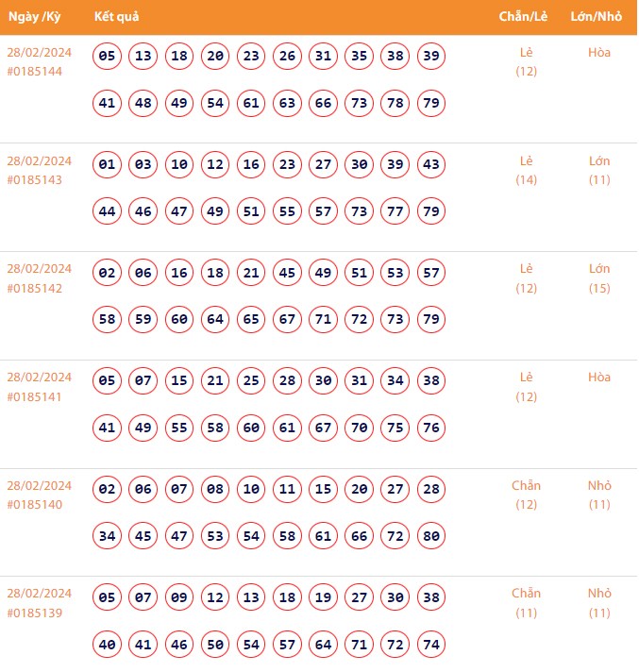Click the Kết quả column header

(x=117, y=17)
